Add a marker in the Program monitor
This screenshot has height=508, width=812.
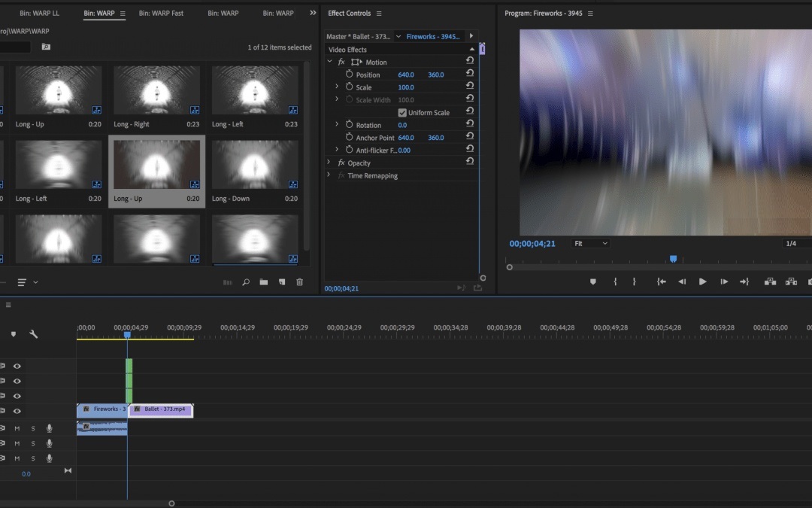tap(593, 281)
